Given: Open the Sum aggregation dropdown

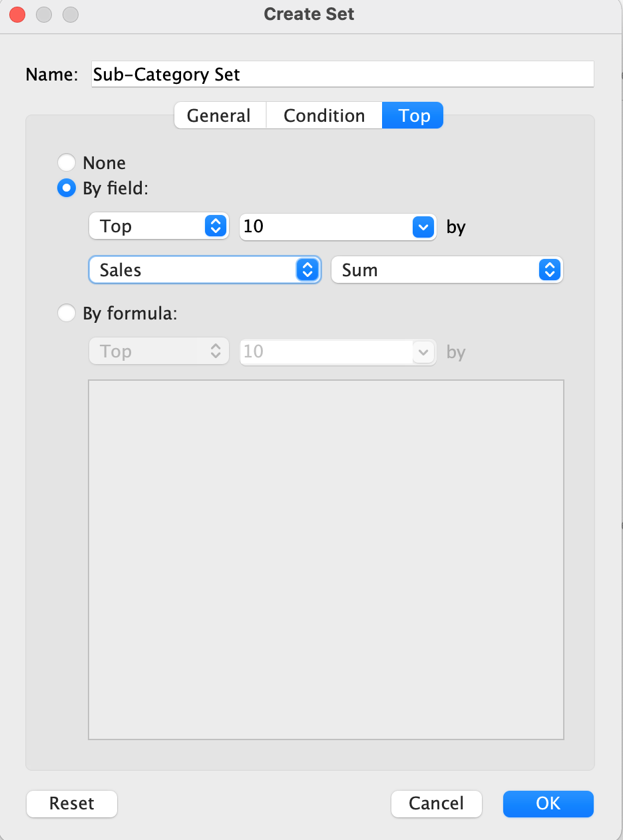Looking at the screenshot, I should (x=447, y=270).
